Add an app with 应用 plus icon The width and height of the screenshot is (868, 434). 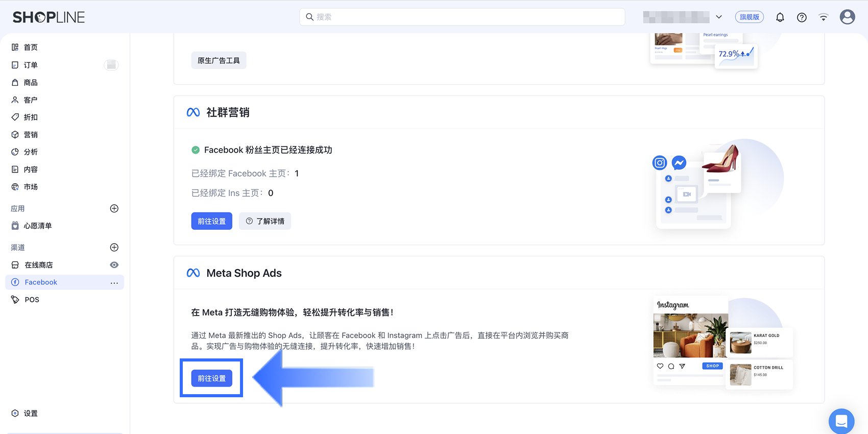point(114,208)
